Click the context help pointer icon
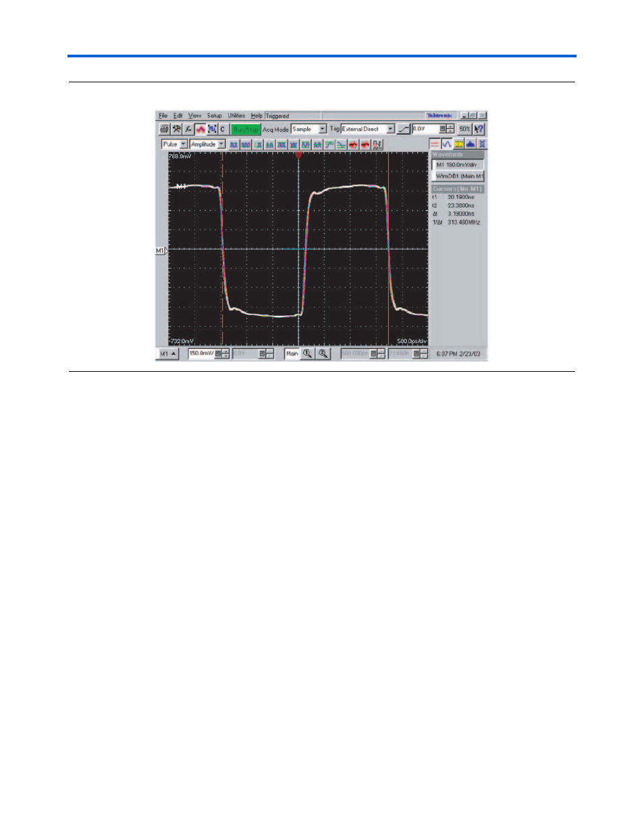The height and width of the screenshot is (828, 644). coord(480,129)
